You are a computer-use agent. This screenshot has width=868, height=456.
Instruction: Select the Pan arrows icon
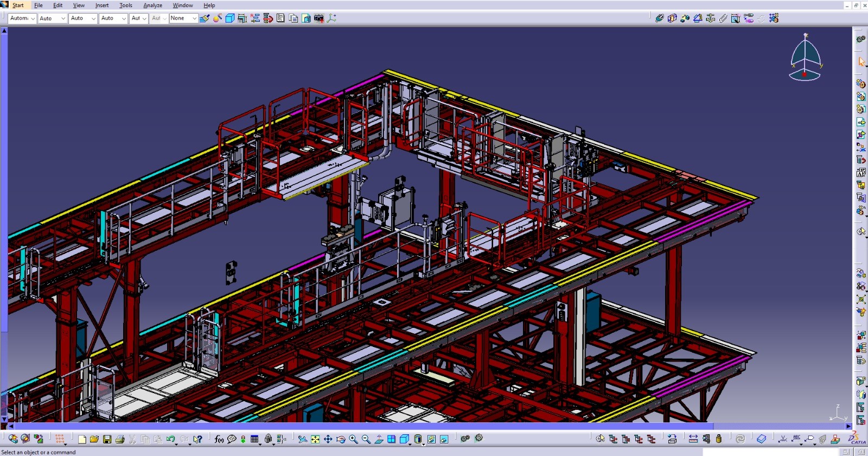328,439
